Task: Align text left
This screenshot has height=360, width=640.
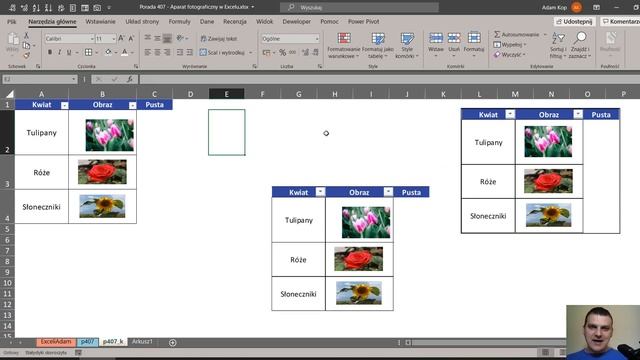Action: click(x=148, y=52)
